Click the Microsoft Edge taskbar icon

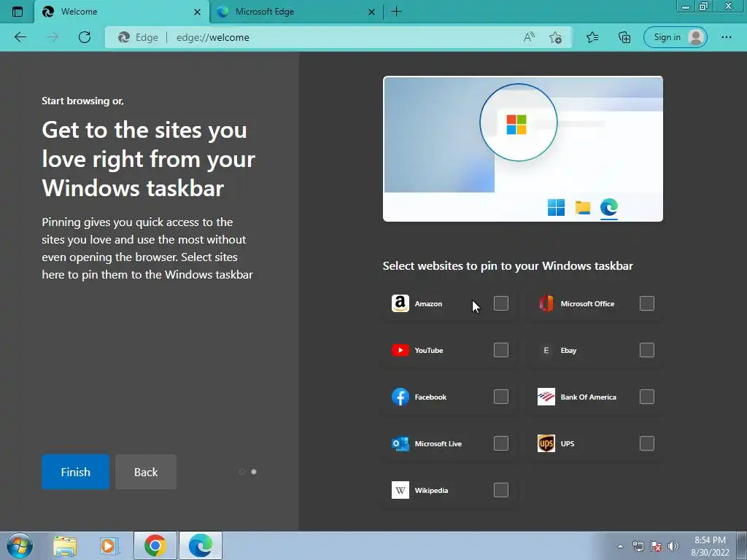click(x=200, y=545)
